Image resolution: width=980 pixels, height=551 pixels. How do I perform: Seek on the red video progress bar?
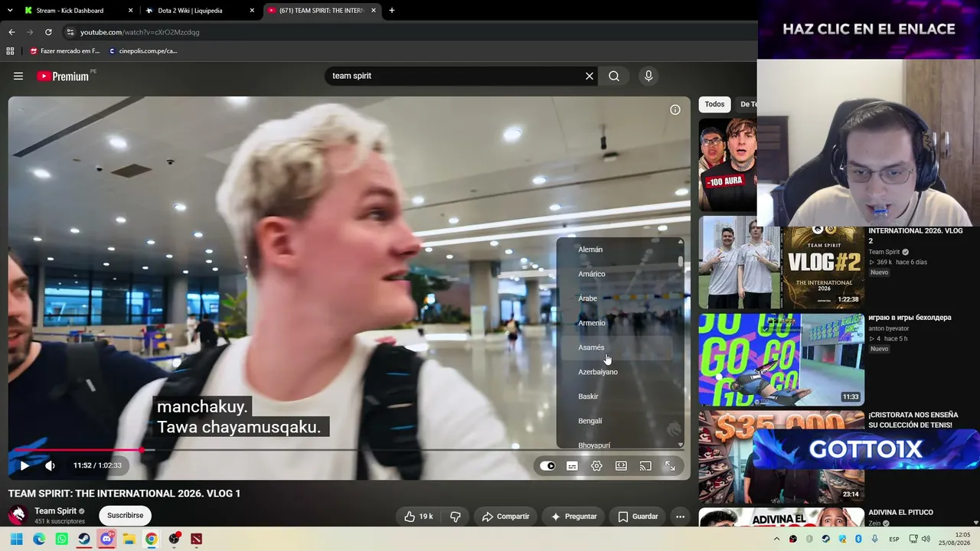349,450
